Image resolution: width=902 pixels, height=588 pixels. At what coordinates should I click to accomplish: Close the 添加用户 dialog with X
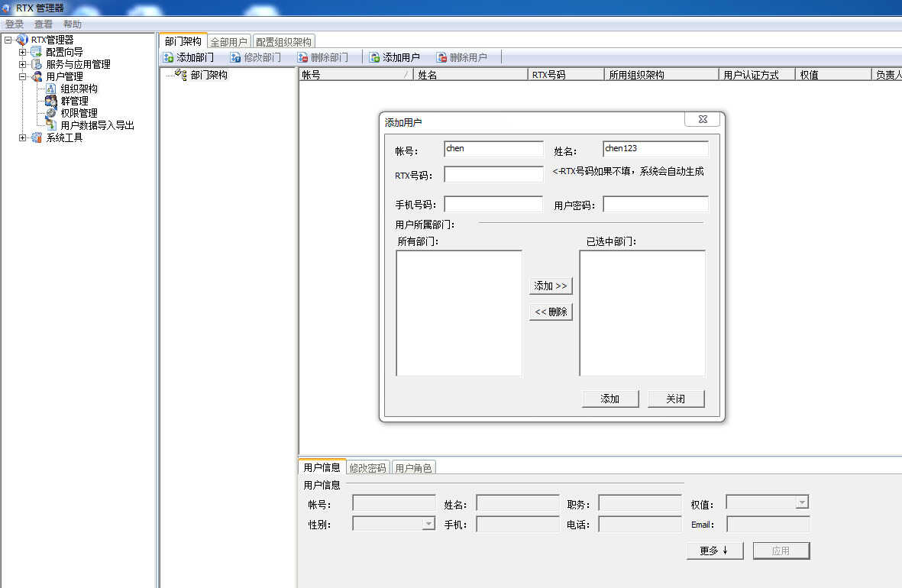pos(703,119)
